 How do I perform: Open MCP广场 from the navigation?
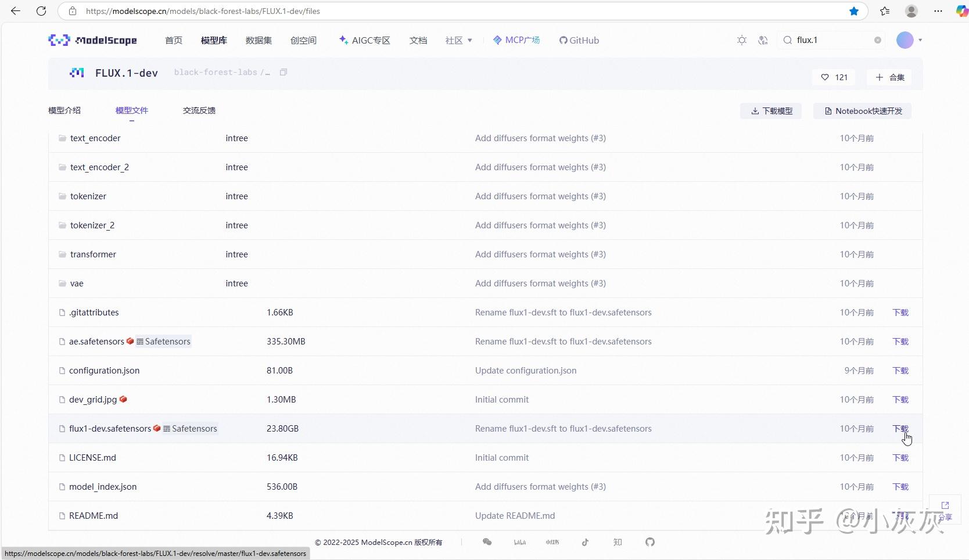(x=516, y=40)
